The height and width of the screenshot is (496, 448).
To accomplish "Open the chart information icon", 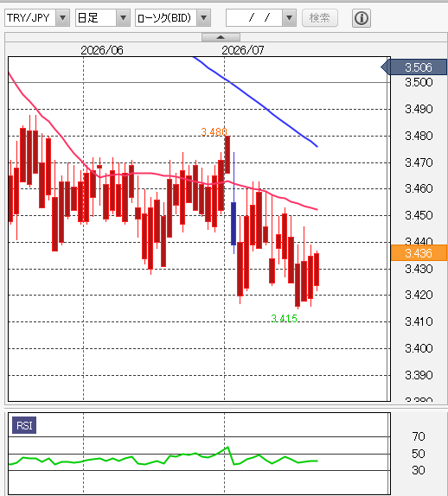I will (362, 18).
